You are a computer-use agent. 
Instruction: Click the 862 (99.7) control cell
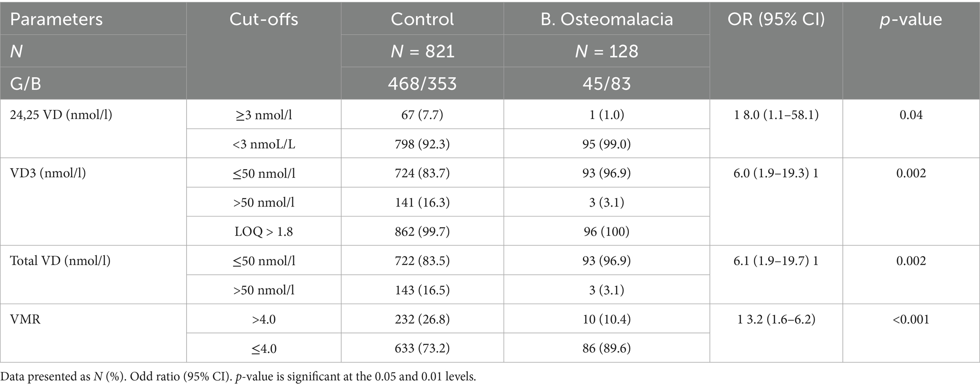click(x=422, y=232)
